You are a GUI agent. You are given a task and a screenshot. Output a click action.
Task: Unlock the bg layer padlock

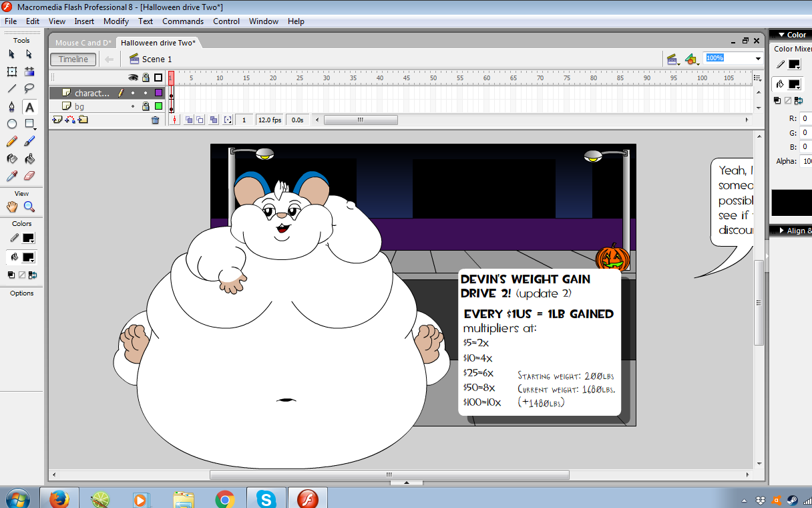[x=146, y=106]
